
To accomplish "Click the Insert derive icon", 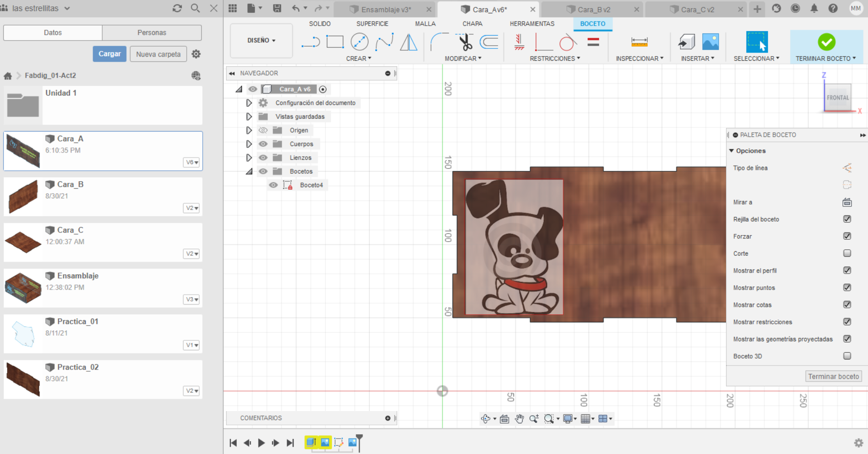I will [x=686, y=42].
